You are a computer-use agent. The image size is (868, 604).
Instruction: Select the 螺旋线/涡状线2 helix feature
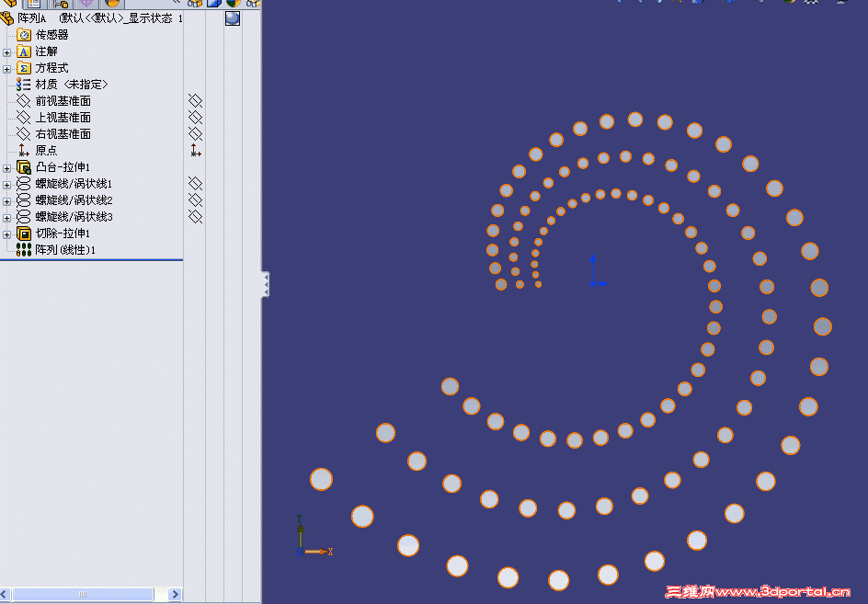click(x=64, y=200)
